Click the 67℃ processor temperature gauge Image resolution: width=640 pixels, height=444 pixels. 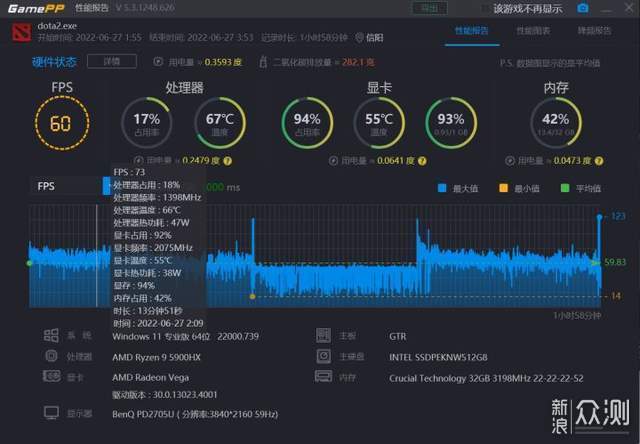coord(220,123)
